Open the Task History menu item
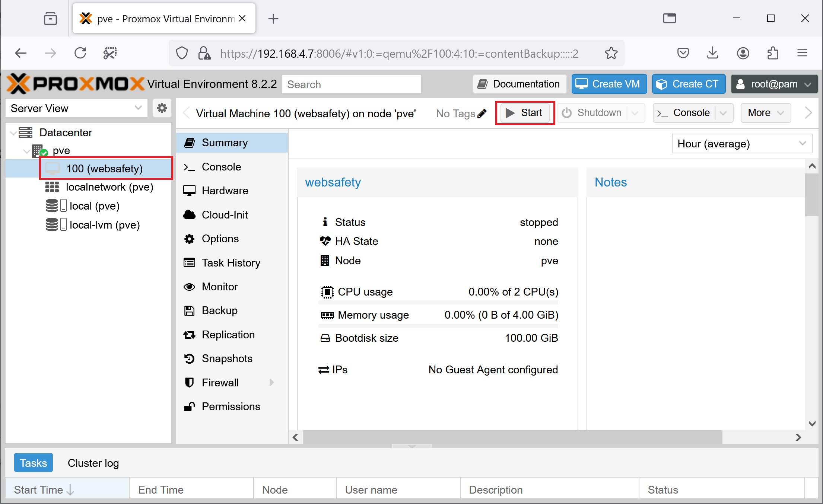This screenshot has height=504, width=823. pos(232,263)
